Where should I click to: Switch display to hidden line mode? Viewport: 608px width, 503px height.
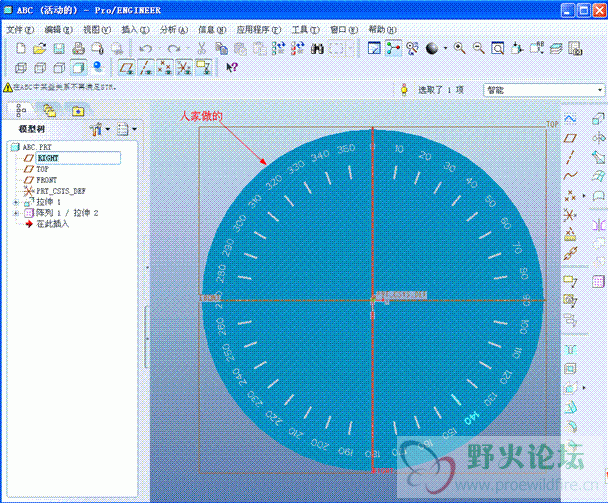coord(40,68)
